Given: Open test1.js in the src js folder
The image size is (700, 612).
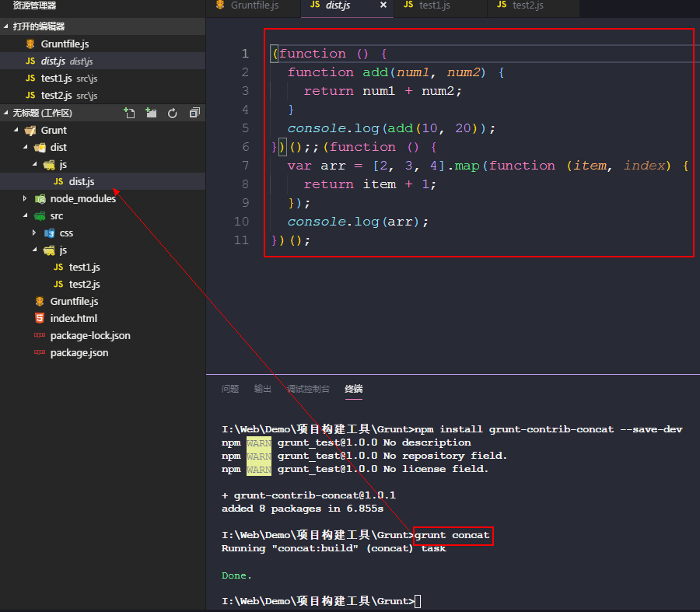Looking at the screenshot, I should [84, 267].
